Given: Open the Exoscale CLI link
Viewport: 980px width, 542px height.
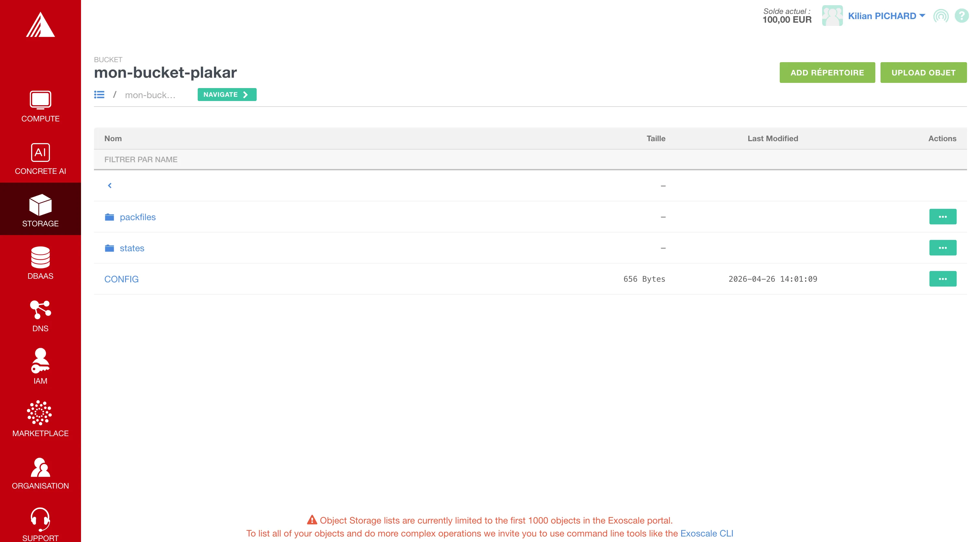Looking at the screenshot, I should (706, 533).
